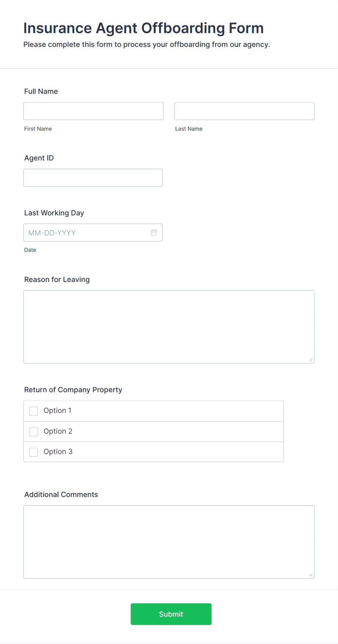
Task: Click inside the Additional Comments textarea
Action: (169, 542)
